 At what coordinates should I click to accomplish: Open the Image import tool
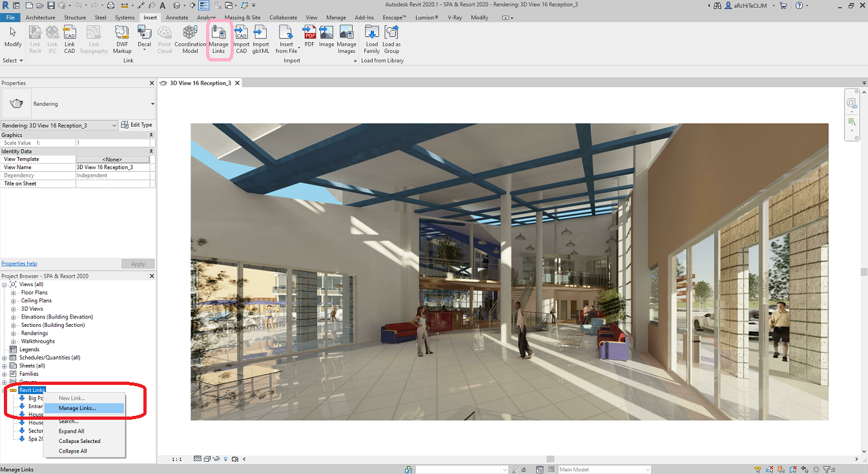tap(326, 37)
